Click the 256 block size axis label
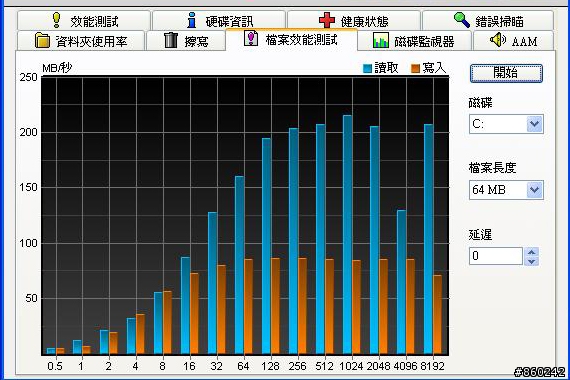This screenshot has height=380, width=570. click(297, 366)
